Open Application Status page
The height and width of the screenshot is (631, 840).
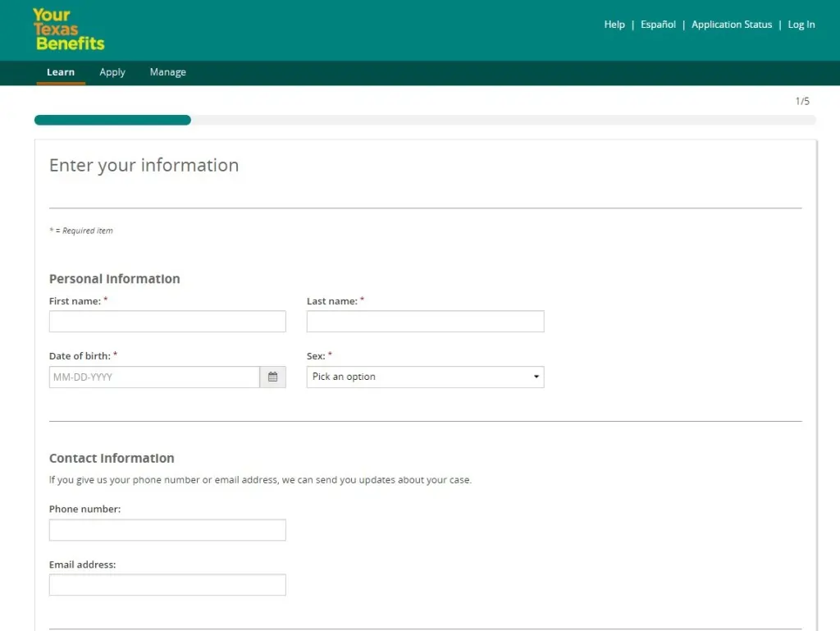pos(732,25)
